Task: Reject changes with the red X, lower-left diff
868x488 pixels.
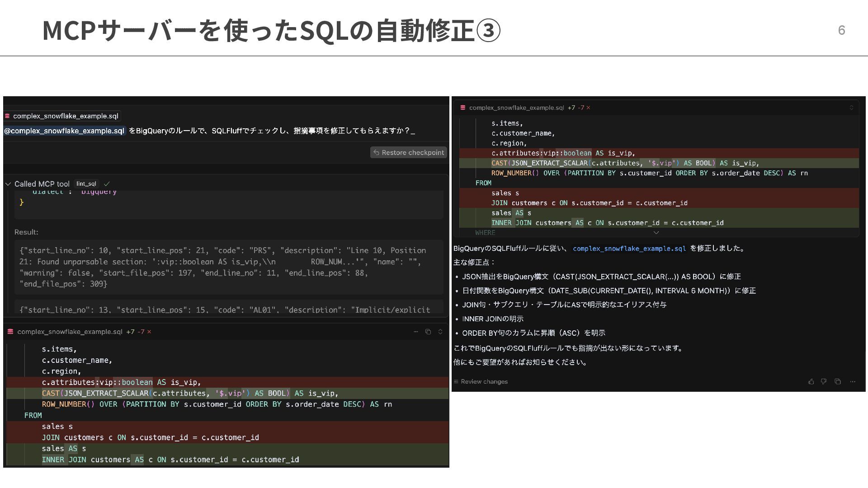Action: tap(149, 332)
